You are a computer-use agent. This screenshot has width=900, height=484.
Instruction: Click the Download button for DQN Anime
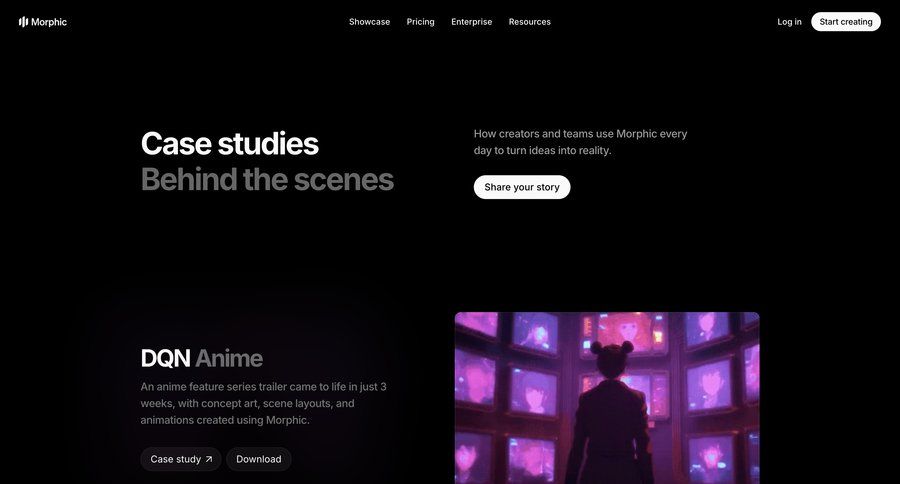(259, 459)
